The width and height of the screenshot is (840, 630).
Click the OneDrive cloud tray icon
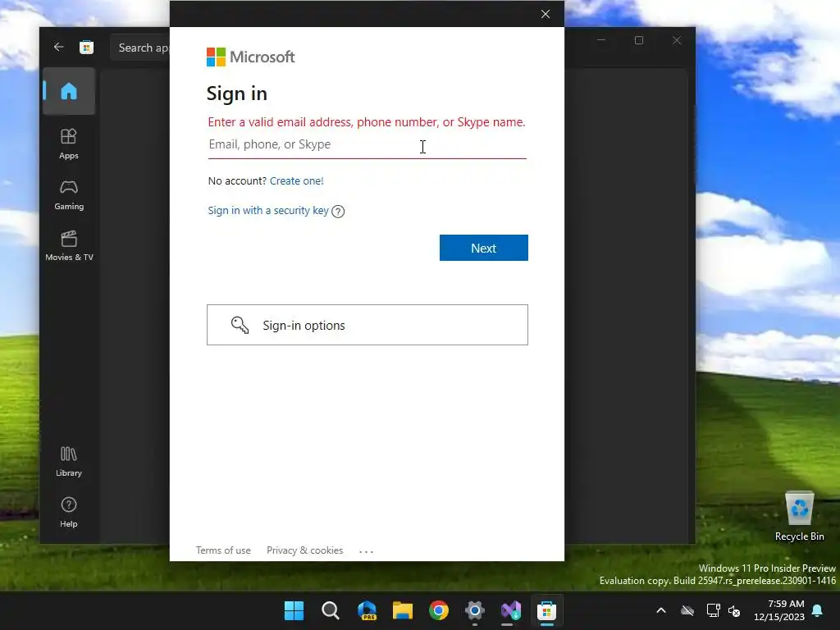(687, 610)
